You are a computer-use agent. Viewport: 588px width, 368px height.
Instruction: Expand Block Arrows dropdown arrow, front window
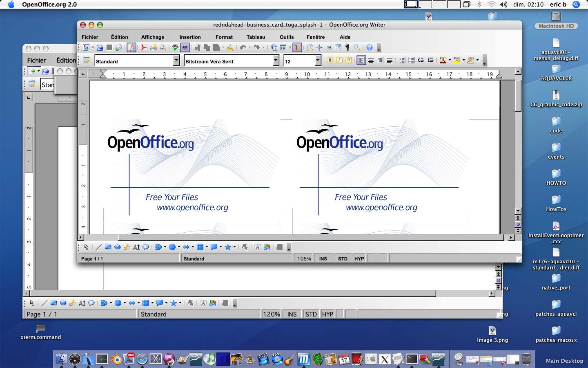click(x=193, y=247)
